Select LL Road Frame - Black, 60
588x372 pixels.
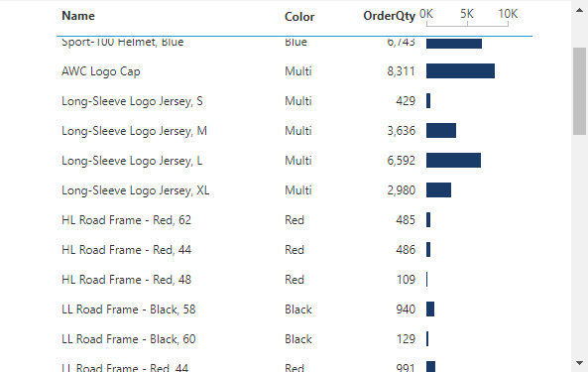tap(129, 339)
